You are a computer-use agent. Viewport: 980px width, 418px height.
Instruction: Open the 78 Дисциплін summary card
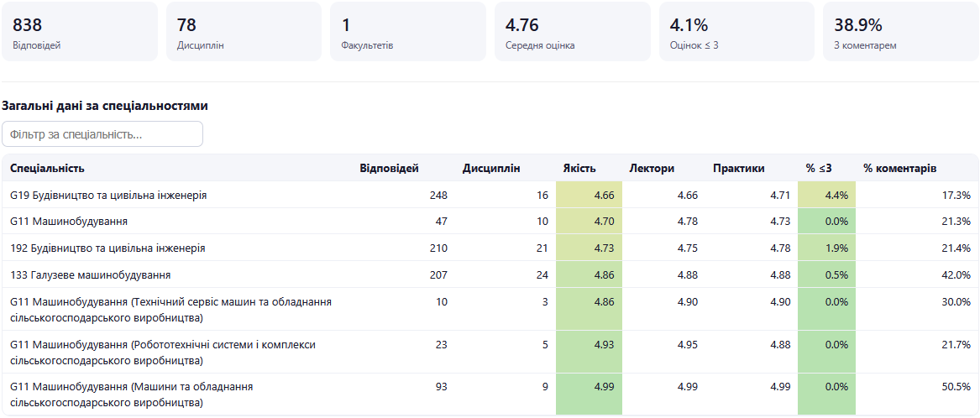244,31
